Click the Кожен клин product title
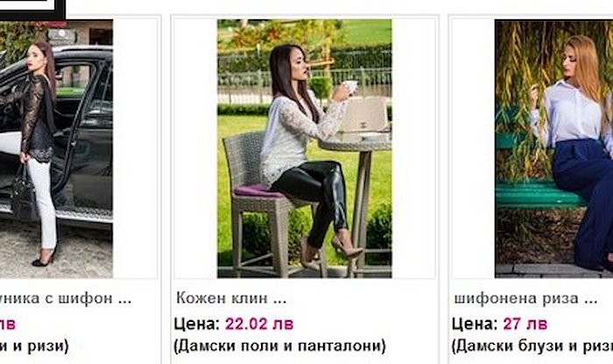The width and height of the screenshot is (613, 364). (x=231, y=298)
